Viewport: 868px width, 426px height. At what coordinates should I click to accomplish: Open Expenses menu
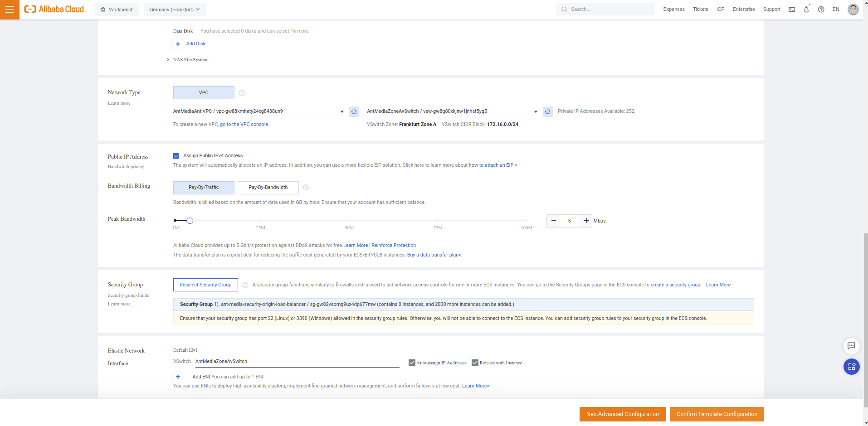click(x=674, y=10)
